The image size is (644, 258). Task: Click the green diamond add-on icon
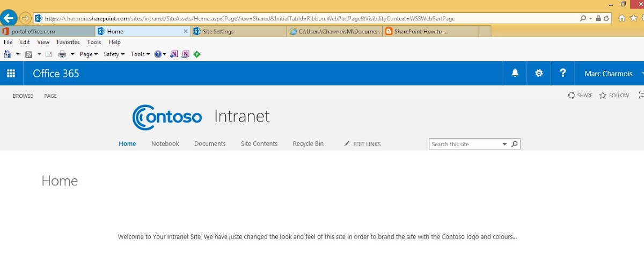pyautogui.click(x=197, y=54)
